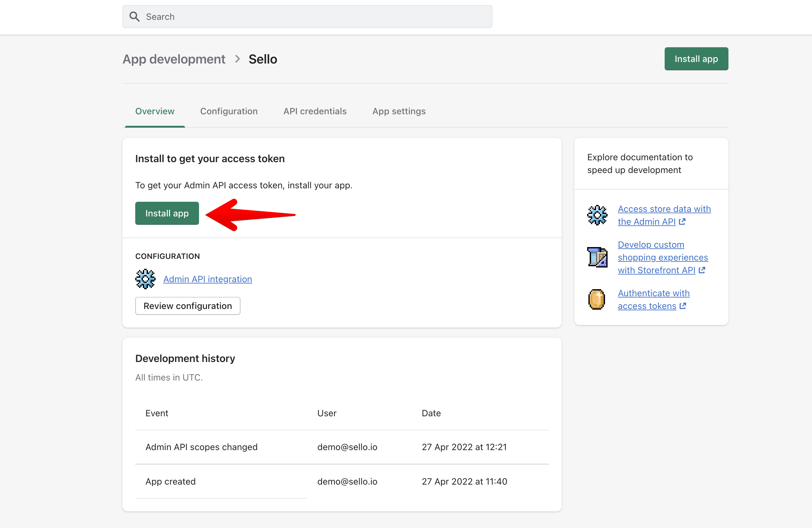
Task: Click the breadcrumb chevron before Sello
Action: pyautogui.click(x=238, y=59)
